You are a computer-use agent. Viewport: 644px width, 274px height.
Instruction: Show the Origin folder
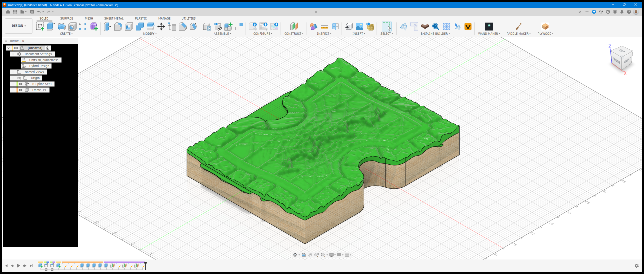pos(19,78)
